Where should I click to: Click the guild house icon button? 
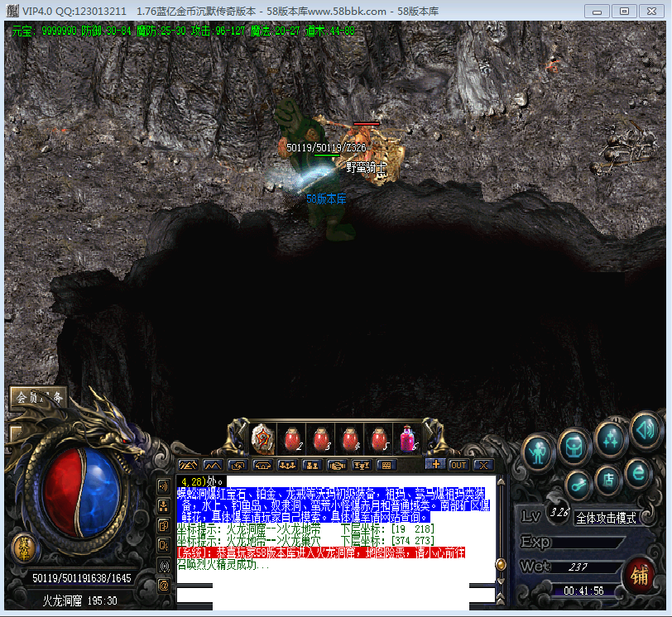262,466
